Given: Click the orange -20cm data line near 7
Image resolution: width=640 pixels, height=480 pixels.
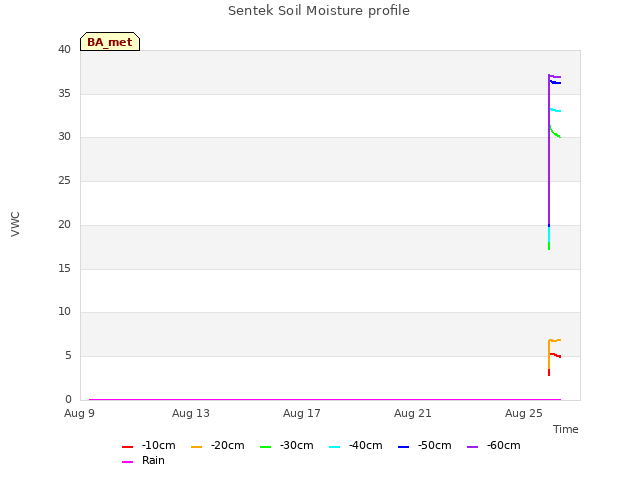Looking at the screenshot, I should click(x=556, y=340).
